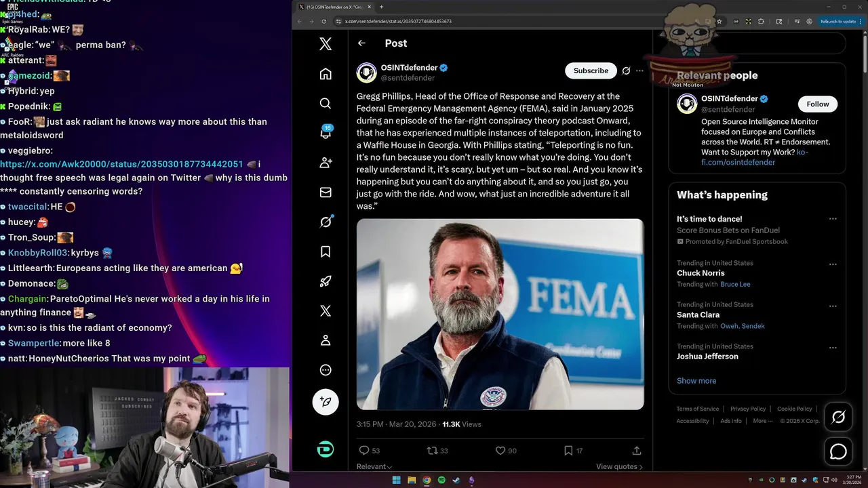Open FEMA photo of Gregg Phillips
Image resolution: width=868 pixels, height=488 pixels.
coord(500,314)
